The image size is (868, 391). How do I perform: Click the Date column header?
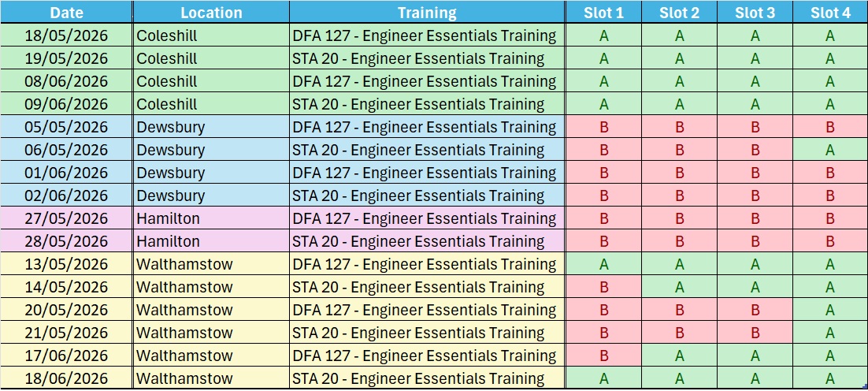(66, 13)
